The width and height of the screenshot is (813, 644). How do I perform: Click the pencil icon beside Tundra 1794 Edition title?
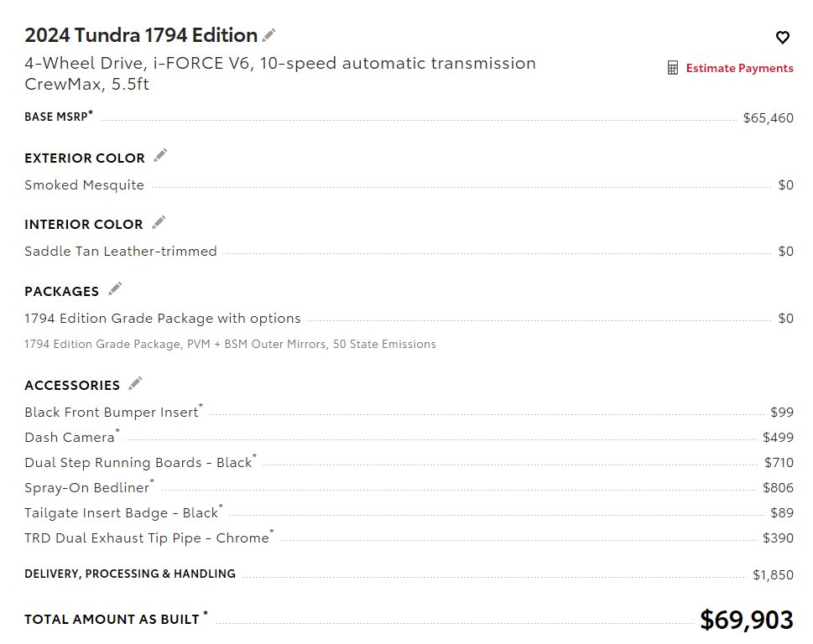(x=268, y=35)
